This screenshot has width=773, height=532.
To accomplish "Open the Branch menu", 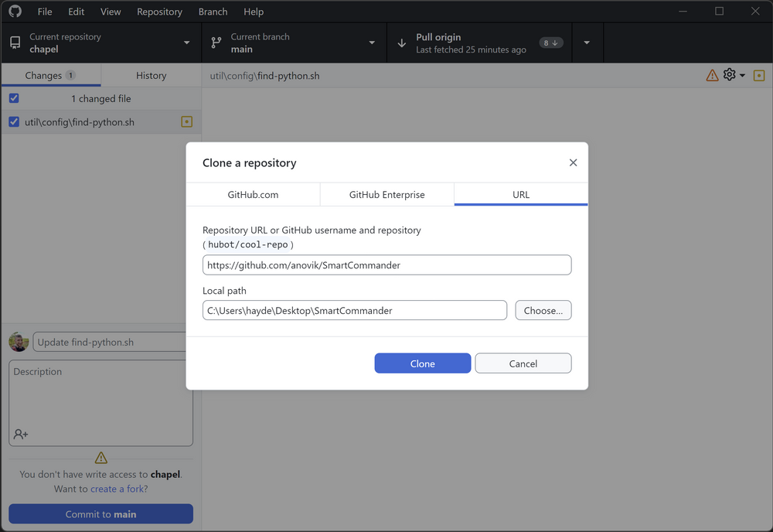I will click(213, 12).
